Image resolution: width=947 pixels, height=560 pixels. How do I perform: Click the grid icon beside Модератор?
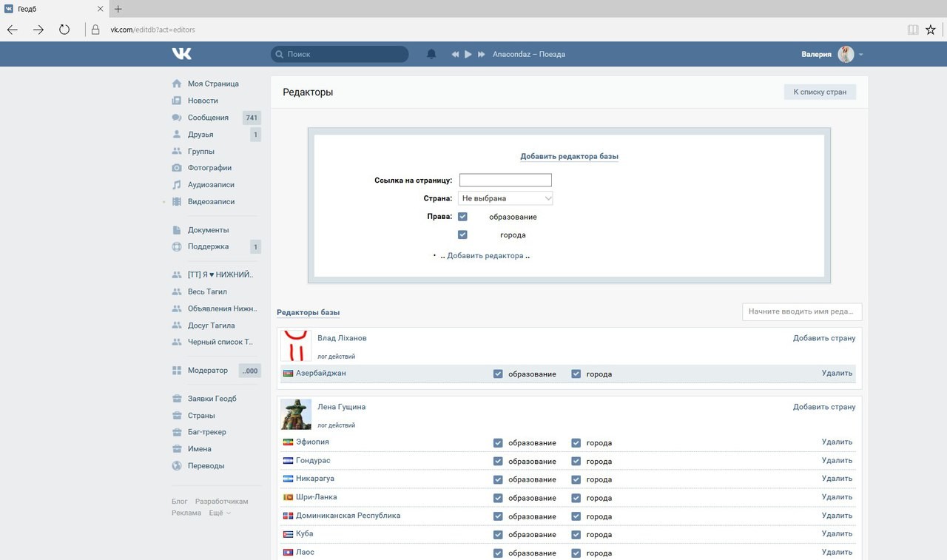click(176, 370)
